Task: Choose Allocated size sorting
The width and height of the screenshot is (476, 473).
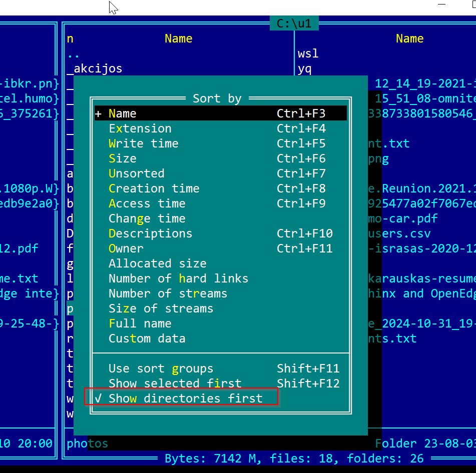Action: (157, 263)
